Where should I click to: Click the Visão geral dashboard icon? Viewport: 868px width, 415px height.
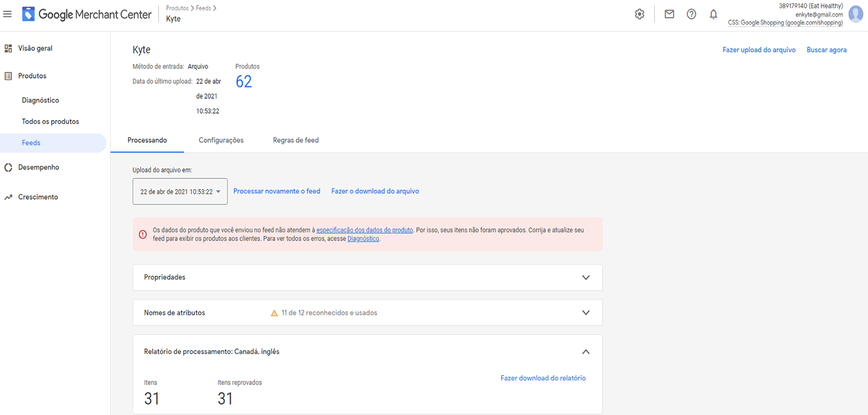click(8, 48)
